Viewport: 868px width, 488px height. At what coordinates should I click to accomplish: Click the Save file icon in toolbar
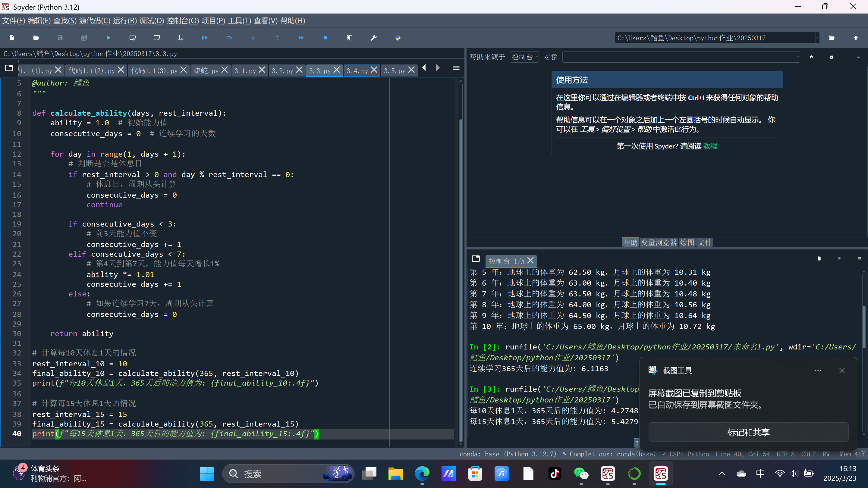point(60,38)
